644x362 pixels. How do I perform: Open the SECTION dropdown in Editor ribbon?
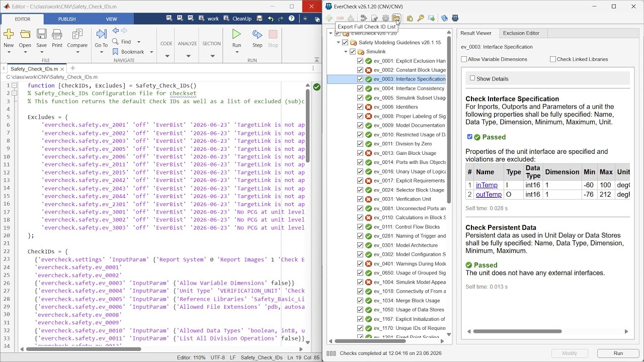[x=212, y=56]
